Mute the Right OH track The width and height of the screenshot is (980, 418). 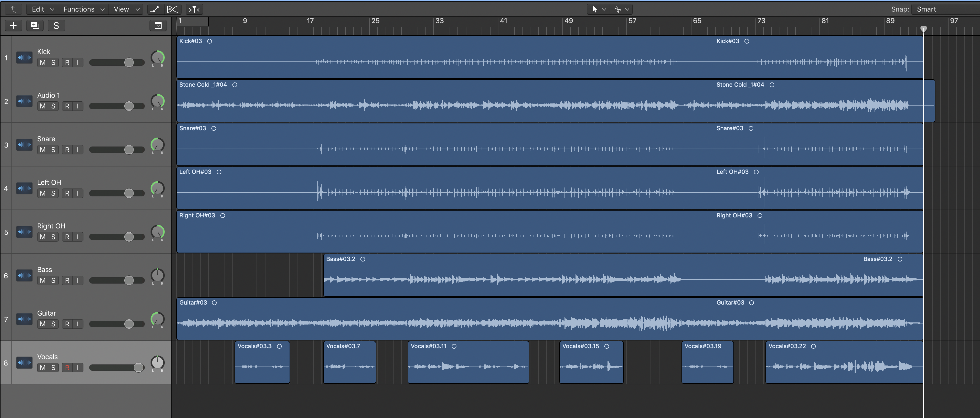click(x=42, y=237)
